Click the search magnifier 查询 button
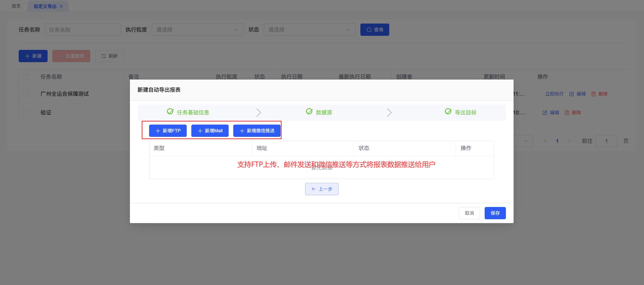The width and height of the screenshot is (644, 285). coord(374,30)
